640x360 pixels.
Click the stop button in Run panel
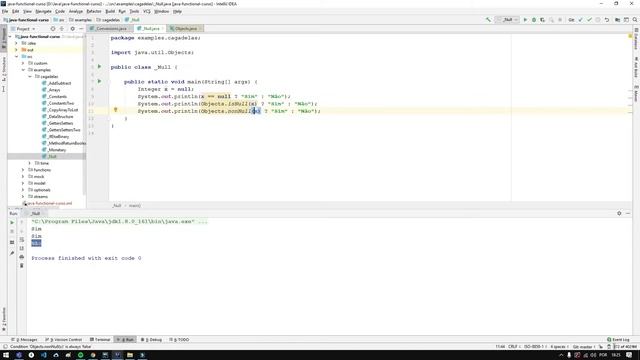click(12, 231)
